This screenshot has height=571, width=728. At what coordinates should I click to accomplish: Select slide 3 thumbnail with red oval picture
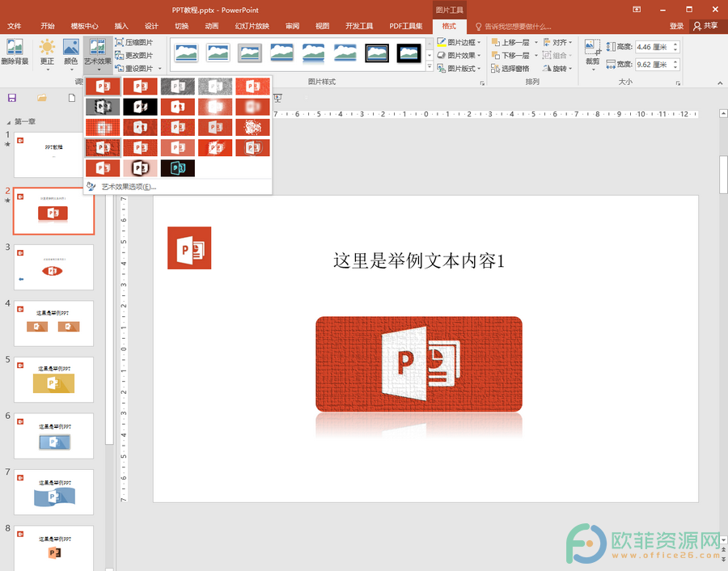tap(53, 268)
